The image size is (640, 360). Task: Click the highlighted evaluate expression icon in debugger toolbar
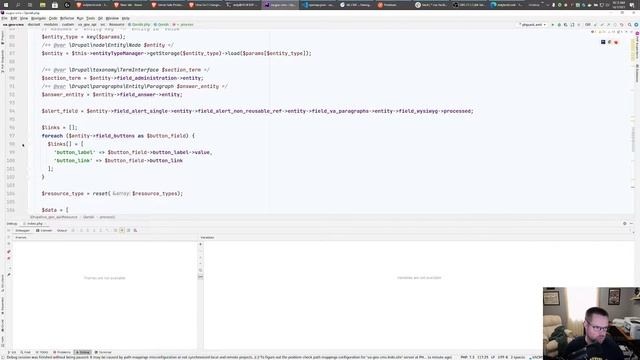point(122,231)
